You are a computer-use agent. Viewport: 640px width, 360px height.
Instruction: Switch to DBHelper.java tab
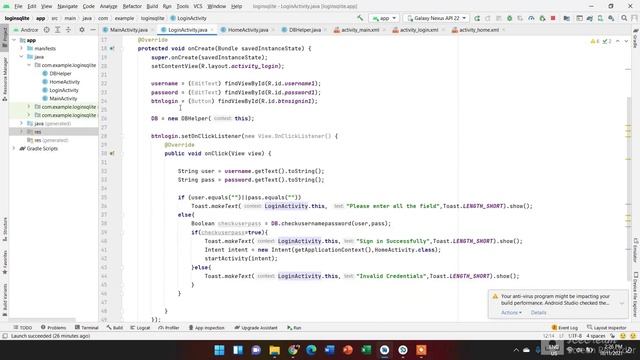pyautogui.click(x=304, y=30)
